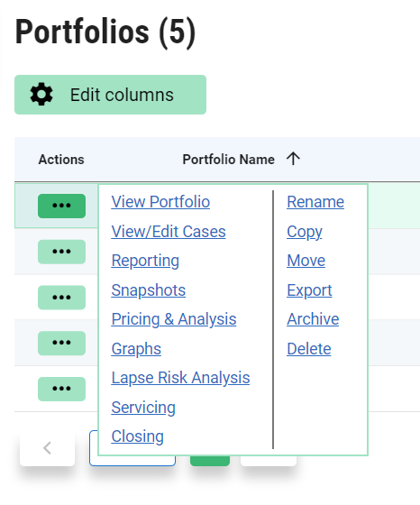This screenshot has width=420, height=505.
Task: Open fifth row's three-dot actions button
Action: coord(62,389)
